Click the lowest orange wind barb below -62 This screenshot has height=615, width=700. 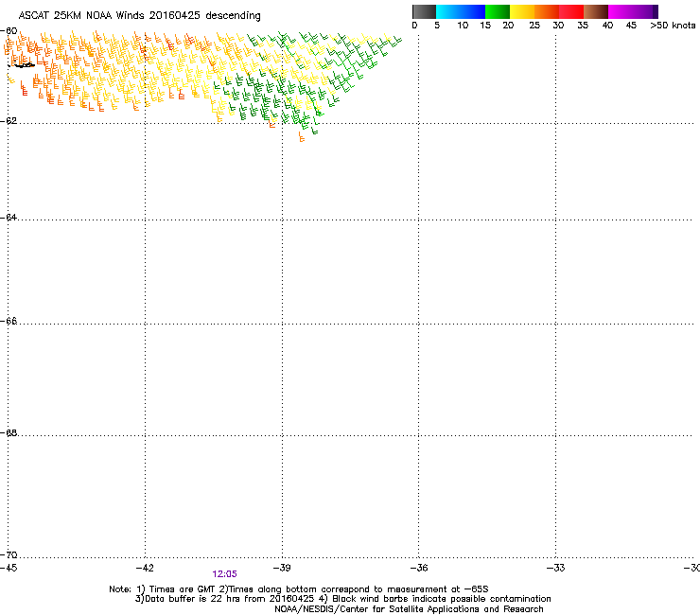[302, 137]
